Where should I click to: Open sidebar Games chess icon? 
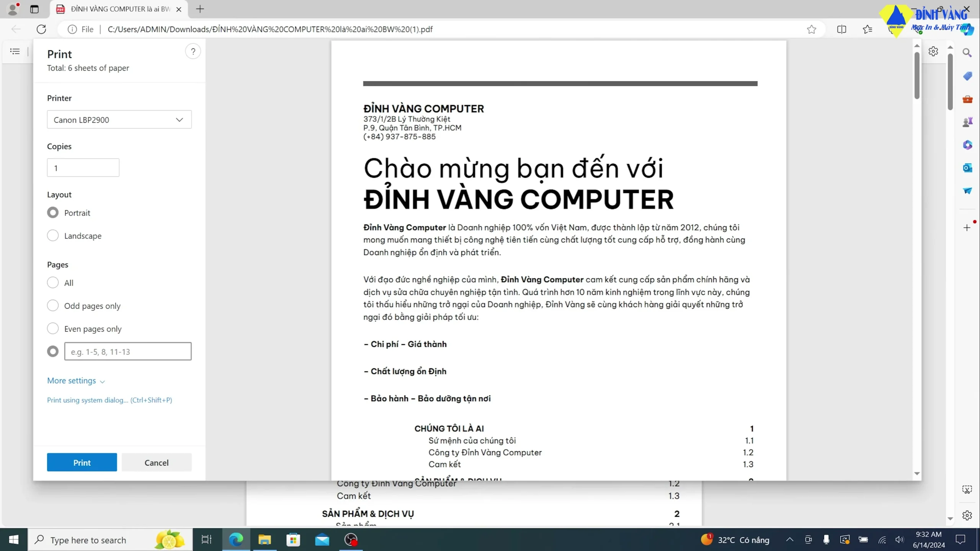[967, 122]
